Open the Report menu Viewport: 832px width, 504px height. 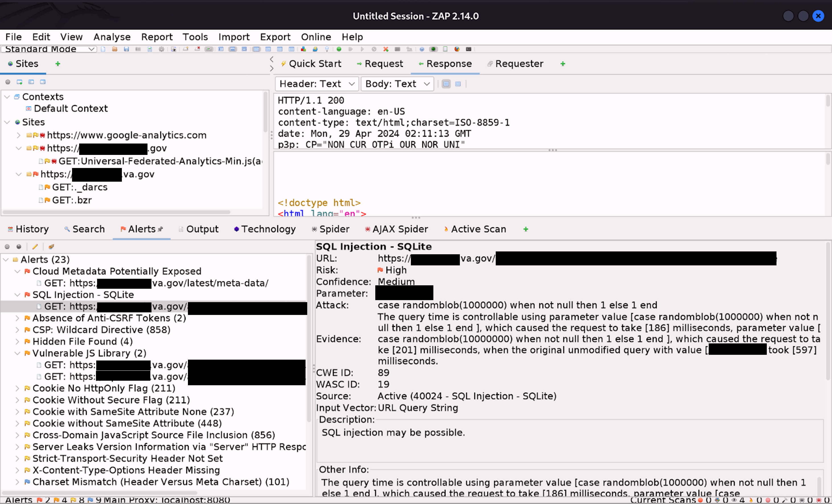point(157,37)
